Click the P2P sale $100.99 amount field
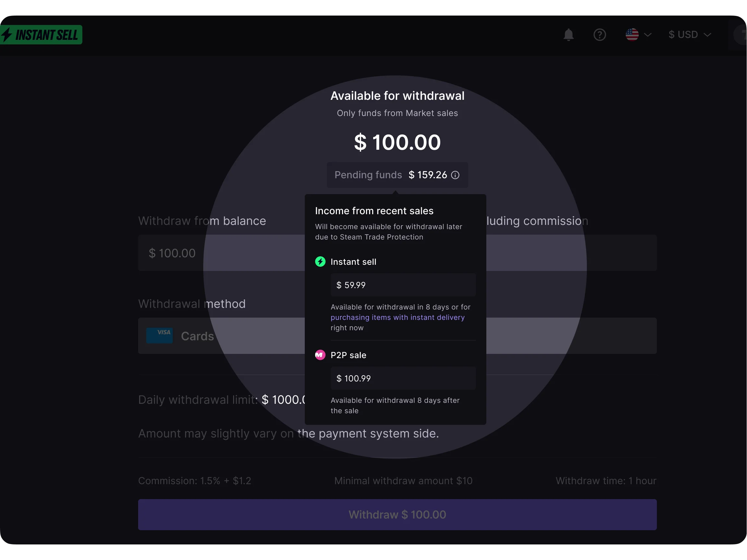 click(403, 379)
